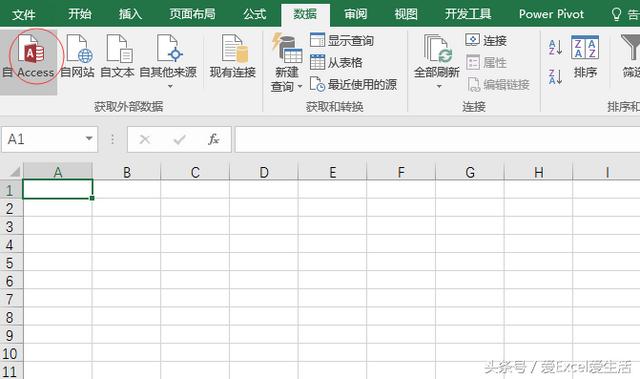Select row 5 header
This screenshot has height=379, width=640.
coord(11,262)
